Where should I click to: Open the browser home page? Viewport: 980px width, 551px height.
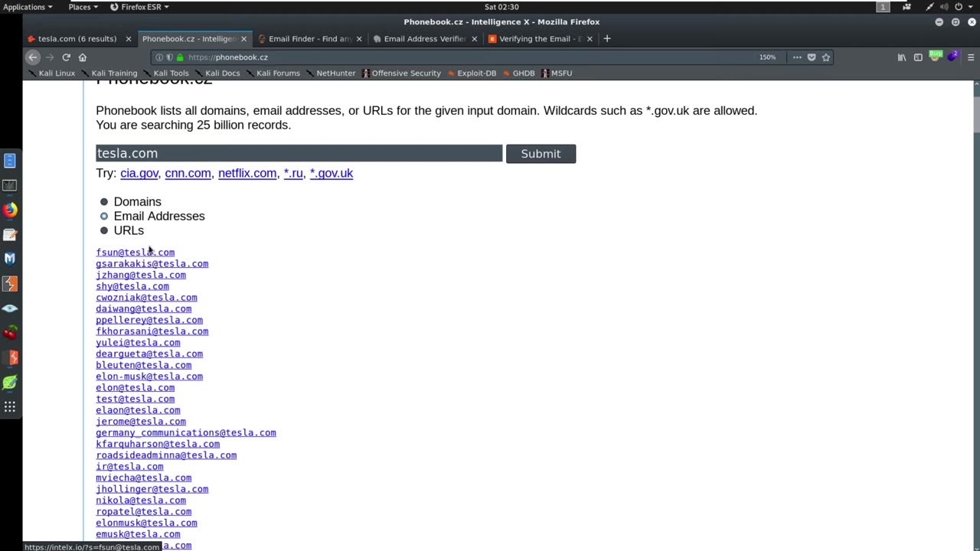tap(83, 57)
